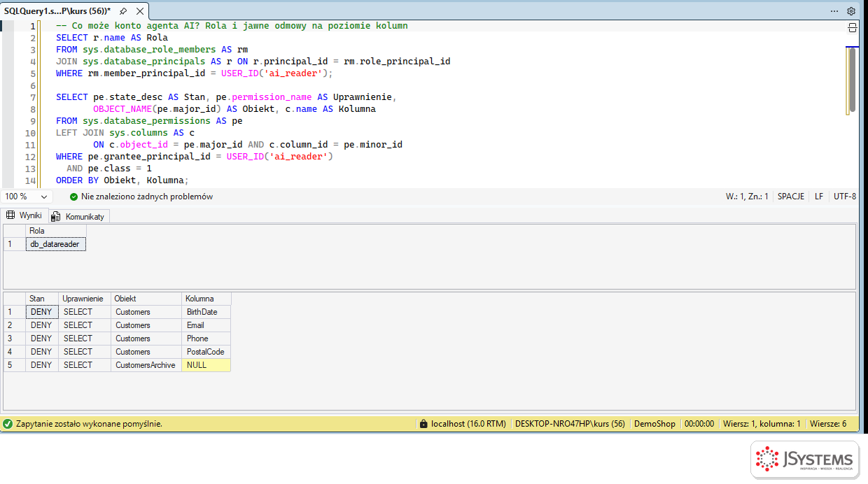Screen dimensions: 868x484
Task: Select the highlighted NULL cell
Action: [x=206, y=365]
